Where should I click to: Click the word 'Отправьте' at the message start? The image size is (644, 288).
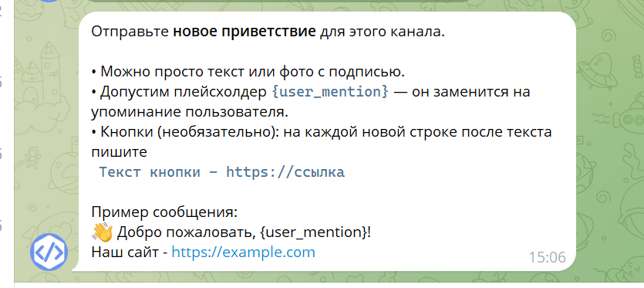pyautogui.click(x=130, y=32)
